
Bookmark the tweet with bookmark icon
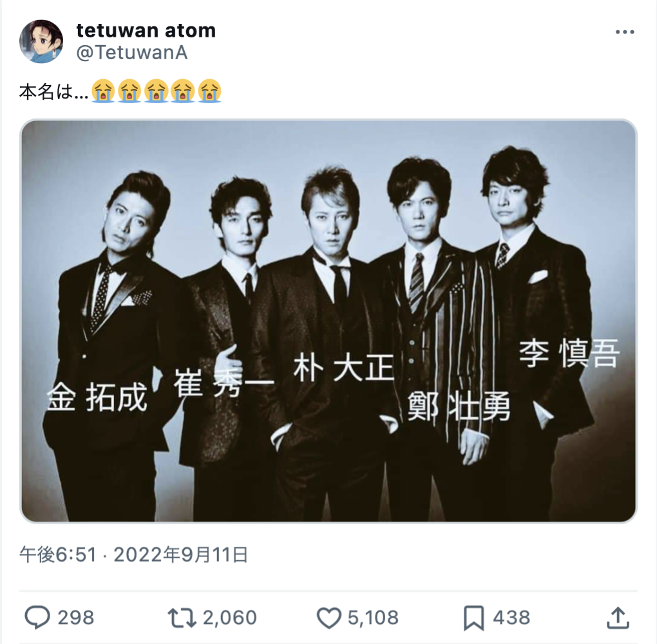tap(474, 618)
